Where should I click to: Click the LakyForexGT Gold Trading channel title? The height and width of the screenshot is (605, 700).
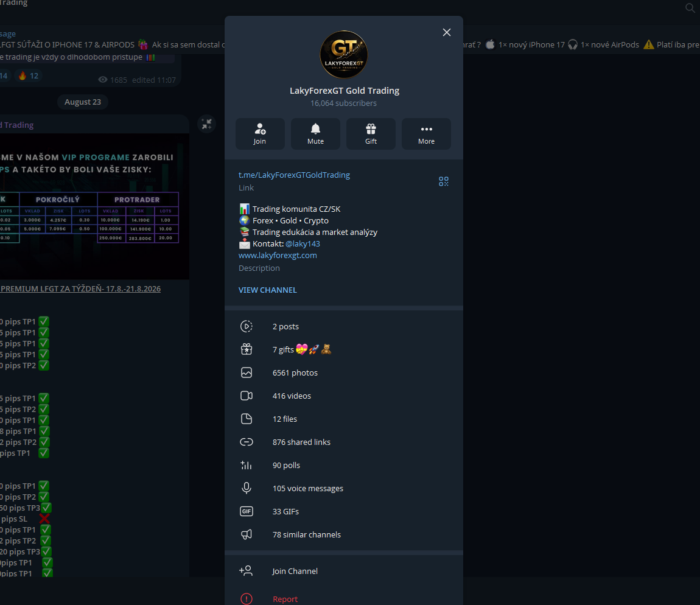(344, 91)
